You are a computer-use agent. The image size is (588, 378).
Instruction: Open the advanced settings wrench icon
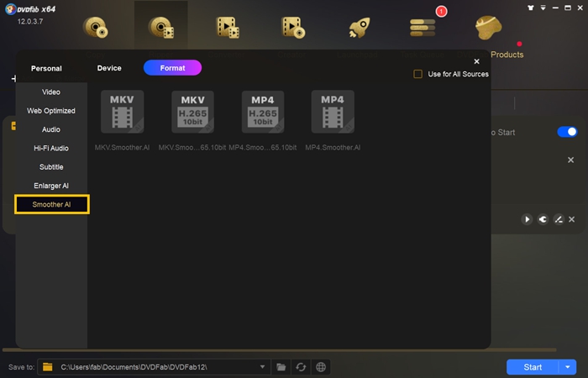point(543,219)
